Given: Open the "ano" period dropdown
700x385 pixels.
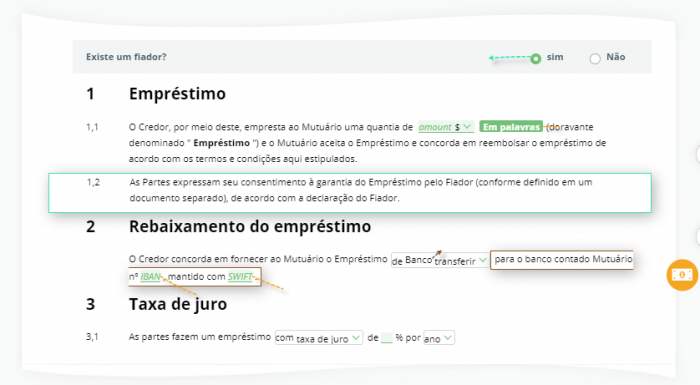Looking at the screenshot, I should tap(439, 338).
